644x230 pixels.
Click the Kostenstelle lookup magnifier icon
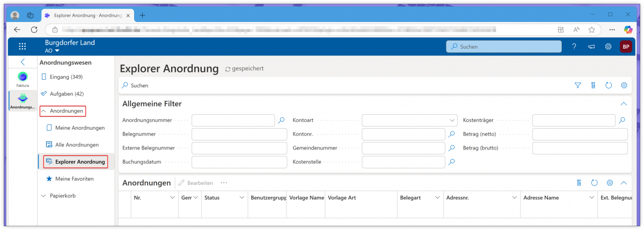coord(451,161)
